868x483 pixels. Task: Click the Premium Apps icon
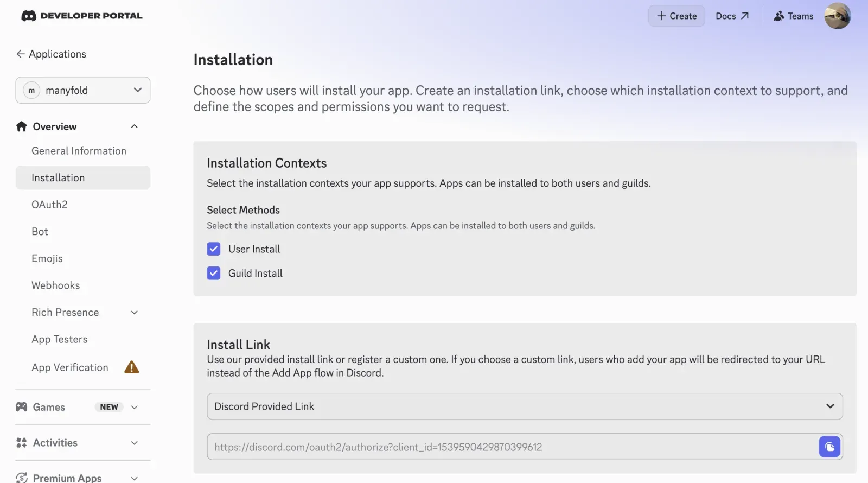point(21,478)
